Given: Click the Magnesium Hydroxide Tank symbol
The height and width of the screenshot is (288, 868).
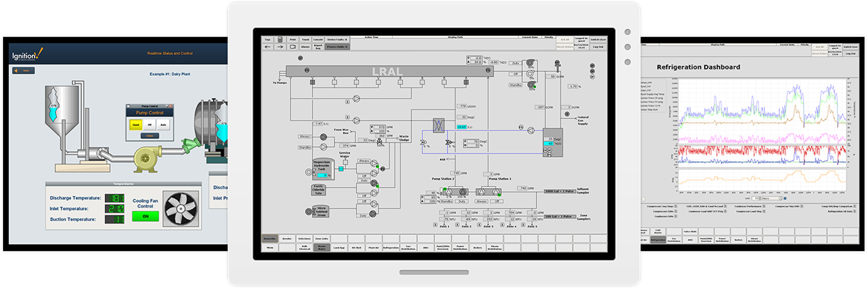Looking at the screenshot, I should [322, 169].
